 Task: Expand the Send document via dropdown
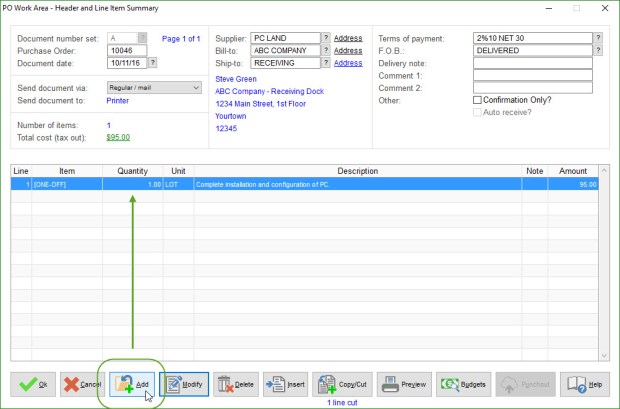coord(195,88)
